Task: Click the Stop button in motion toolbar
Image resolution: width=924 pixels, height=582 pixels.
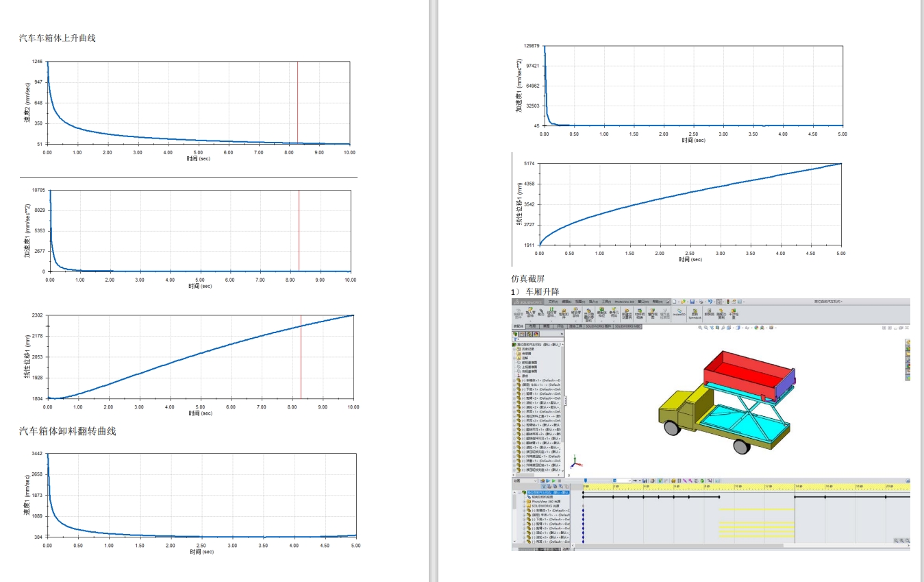Action: (560, 481)
